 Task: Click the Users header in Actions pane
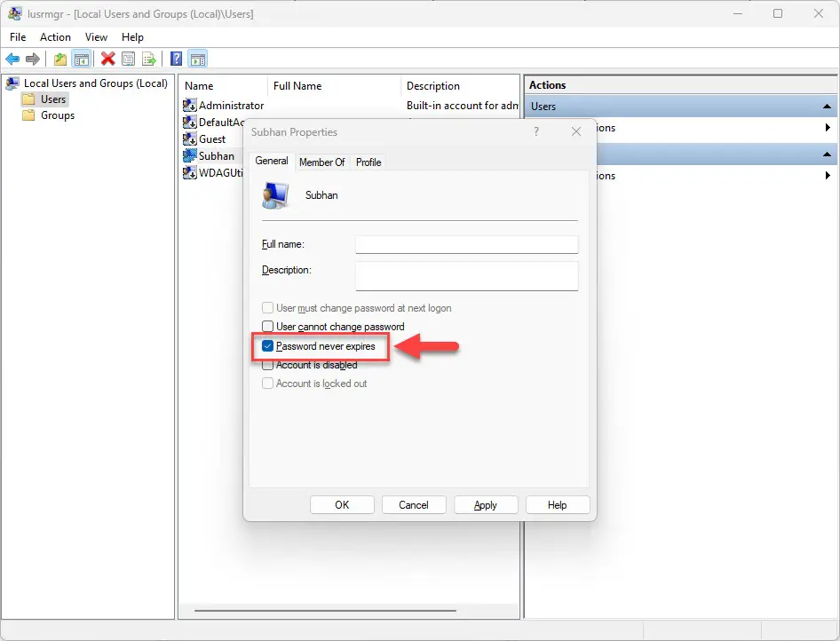(680, 106)
